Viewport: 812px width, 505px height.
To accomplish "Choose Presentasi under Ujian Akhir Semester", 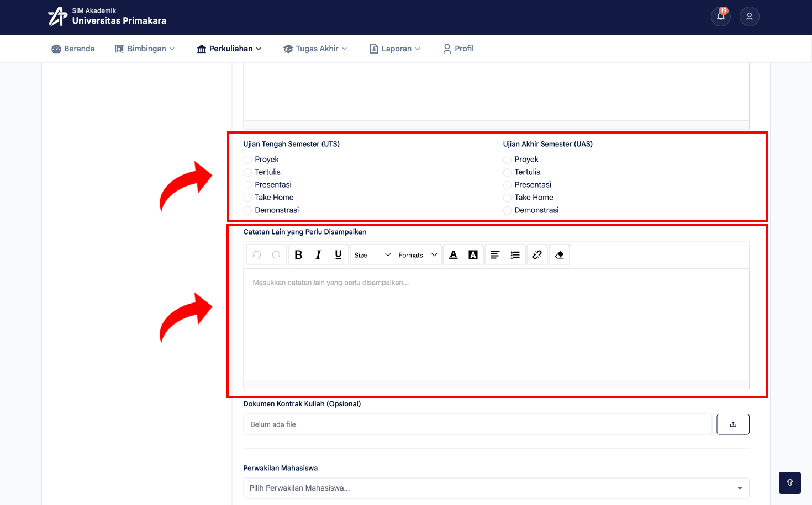I will pos(507,185).
